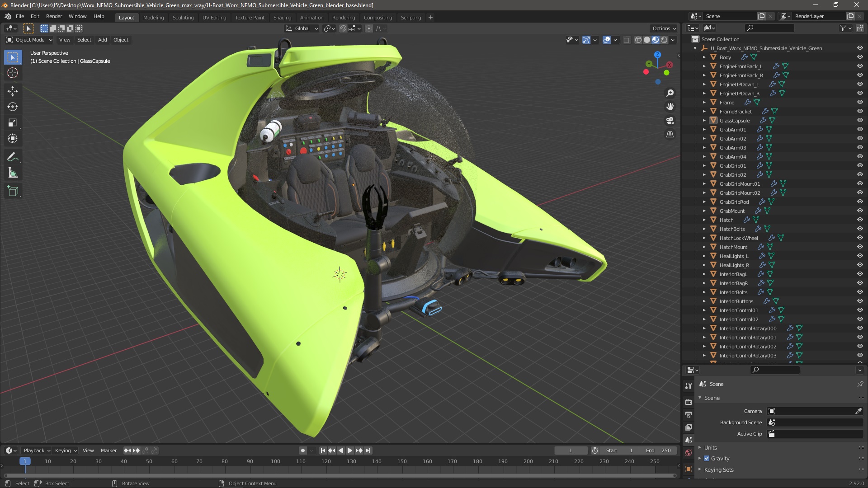Switch to solid viewport shading

click(x=647, y=40)
